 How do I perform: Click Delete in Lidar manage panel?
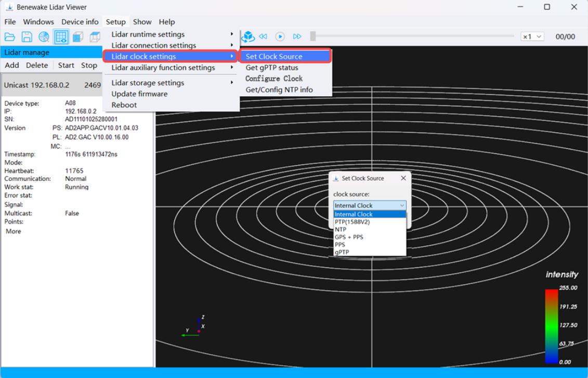pos(37,65)
